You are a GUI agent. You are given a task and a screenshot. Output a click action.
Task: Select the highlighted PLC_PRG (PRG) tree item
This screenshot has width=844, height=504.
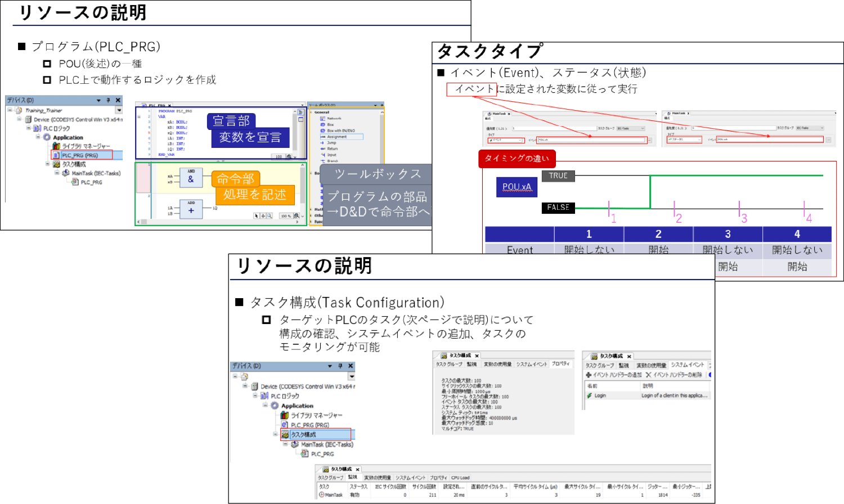tap(79, 155)
